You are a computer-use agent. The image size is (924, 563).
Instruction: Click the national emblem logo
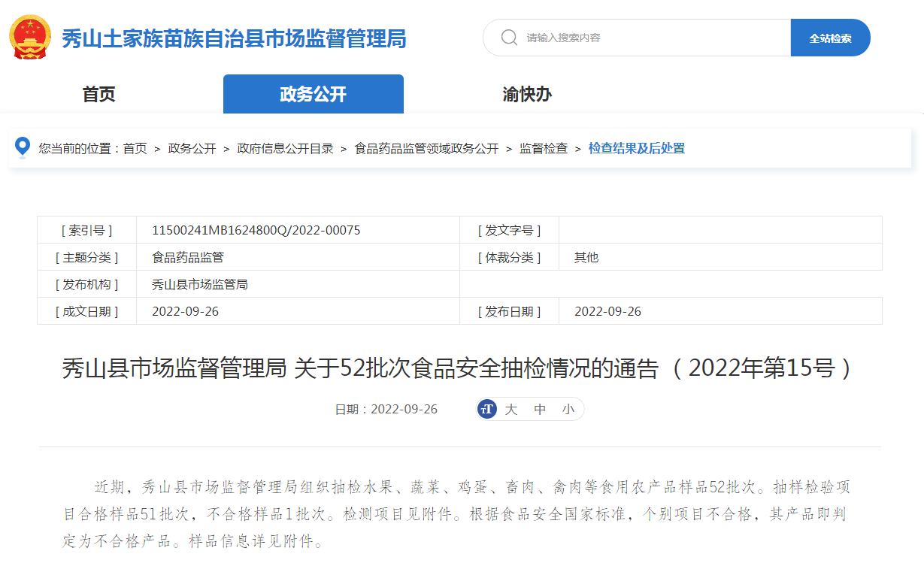point(31,36)
